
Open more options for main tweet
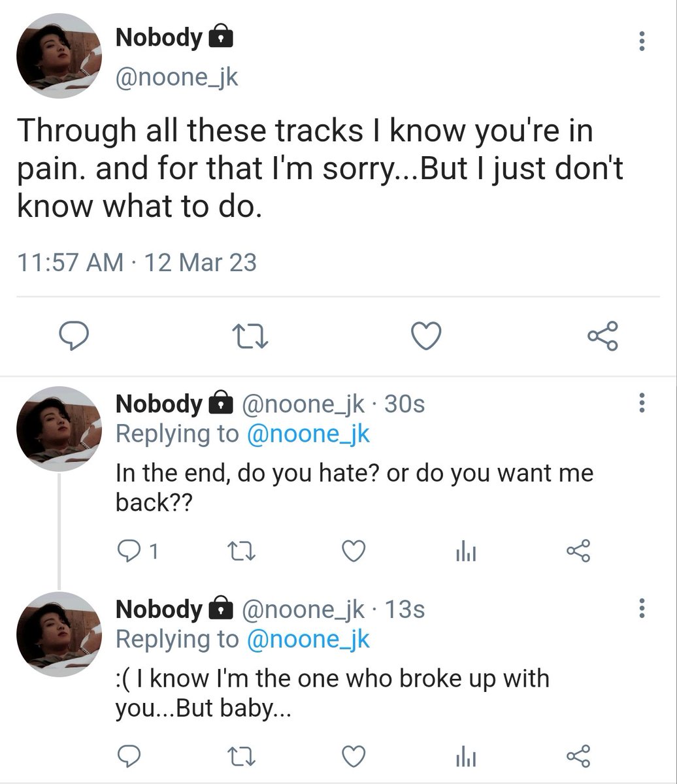click(642, 42)
